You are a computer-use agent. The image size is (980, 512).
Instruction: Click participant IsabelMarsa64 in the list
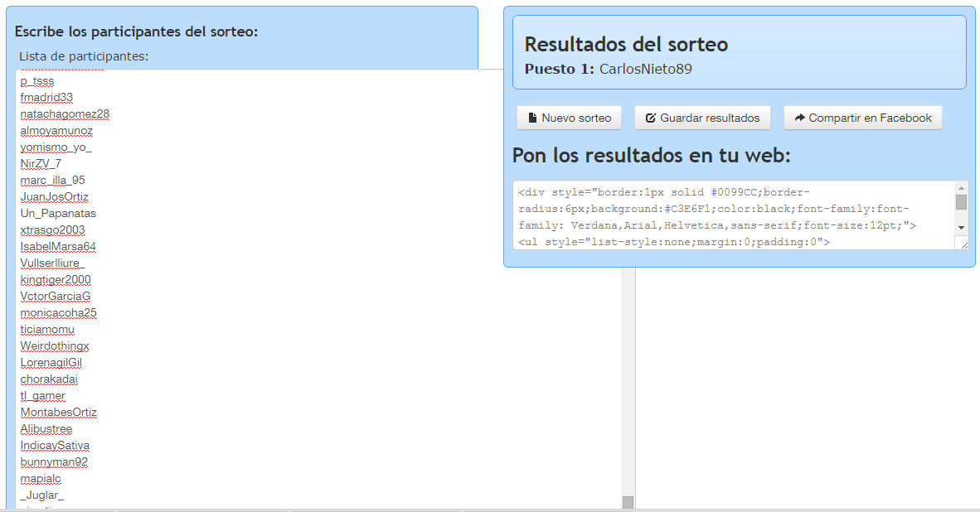point(58,247)
